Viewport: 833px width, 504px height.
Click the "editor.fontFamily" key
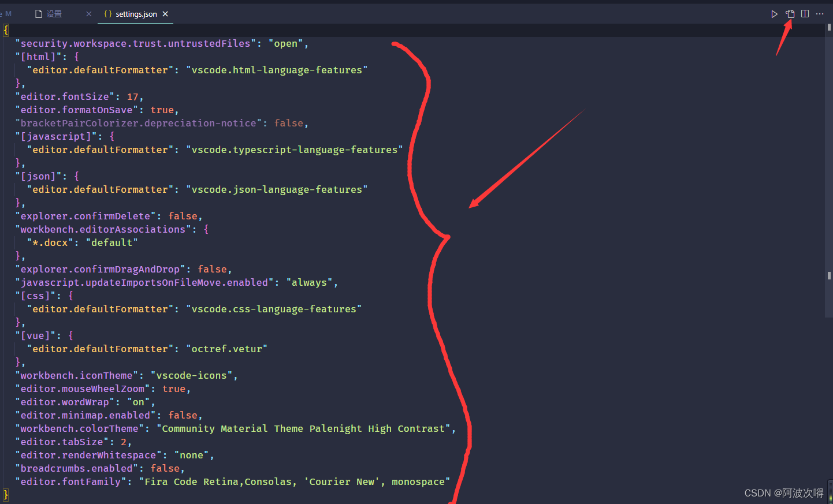(x=71, y=481)
